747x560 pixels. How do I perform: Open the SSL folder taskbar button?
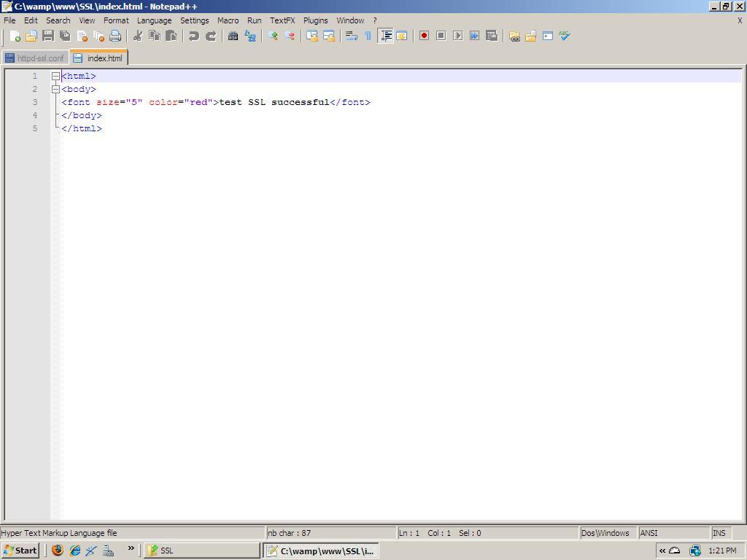pos(201,551)
